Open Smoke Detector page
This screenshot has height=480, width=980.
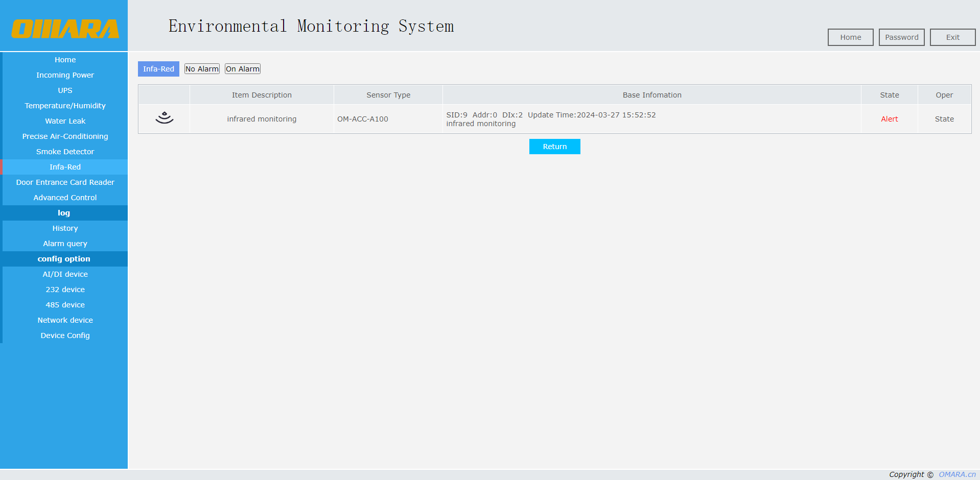(x=65, y=152)
